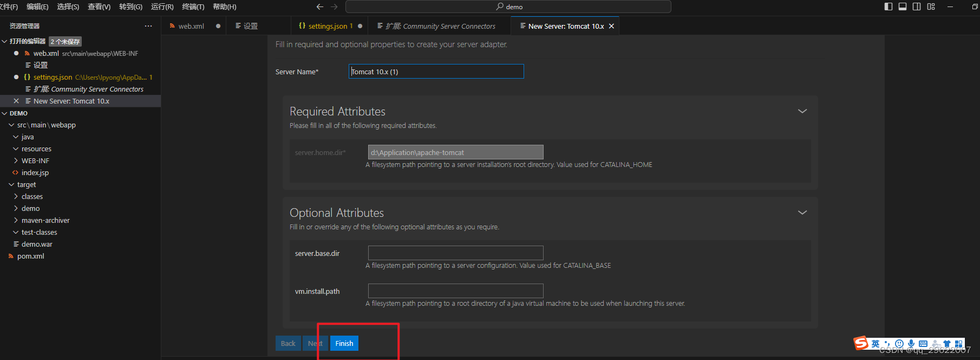
Task: Click the Sogou microphone voice input icon
Action: point(911,343)
